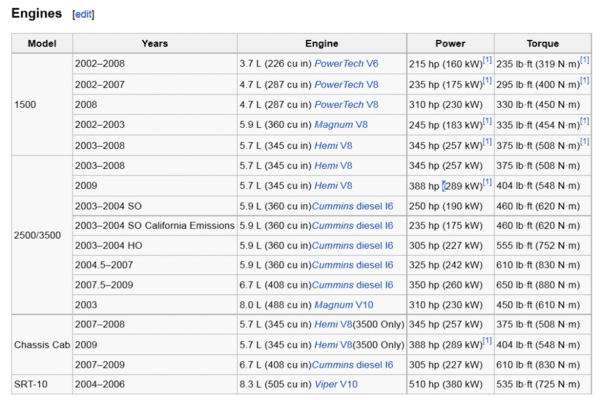Click Cummins diesel link in 2007–2009 Chassis Cab row
The height and width of the screenshot is (400, 600).
point(352,364)
